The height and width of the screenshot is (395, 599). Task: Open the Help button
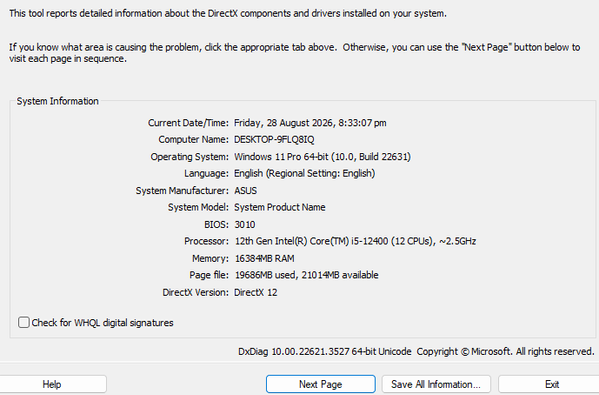pos(52,384)
